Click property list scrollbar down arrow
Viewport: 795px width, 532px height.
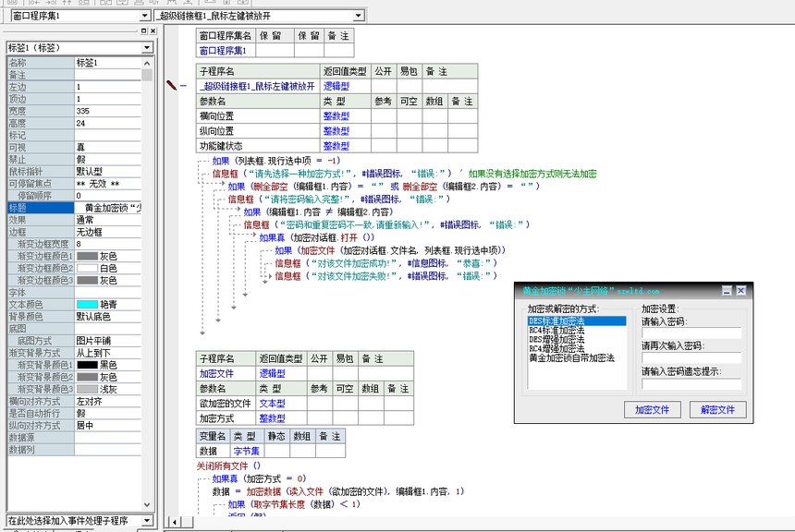(x=147, y=504)
